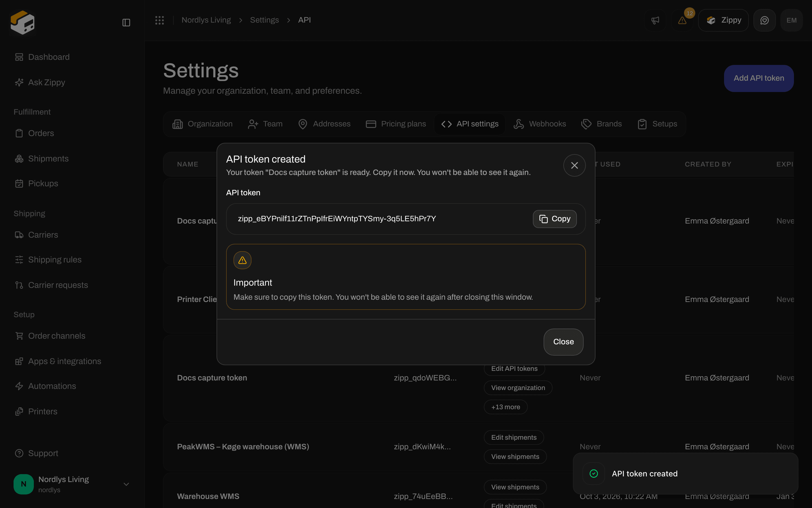Click the Zipp logo in sidebar
The width and height of the screenshot is (812, 508).
pyautogui.click(x=23, y=22)
